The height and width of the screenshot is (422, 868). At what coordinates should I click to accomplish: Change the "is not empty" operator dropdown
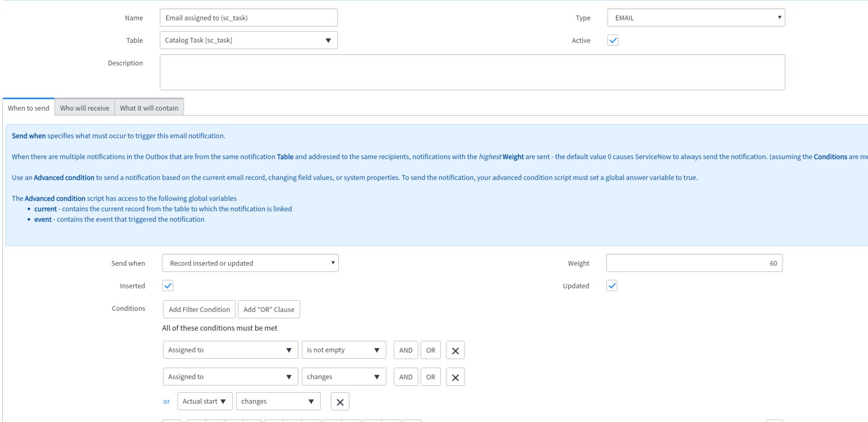[344, 350]
